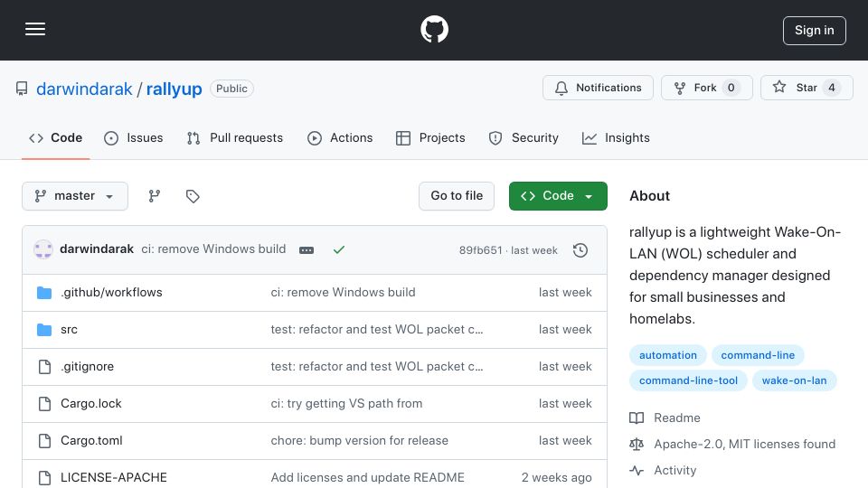Click '2 weeks ago' timestamp for LICENSE-APACHE
The height and width of the screenshot is (488, 868).
pos(556,477)
